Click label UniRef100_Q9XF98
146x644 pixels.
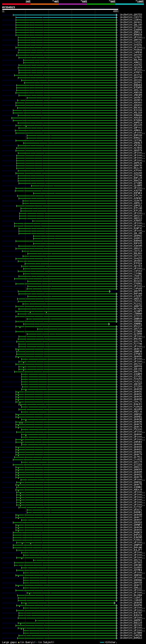(x=131, y=77)
